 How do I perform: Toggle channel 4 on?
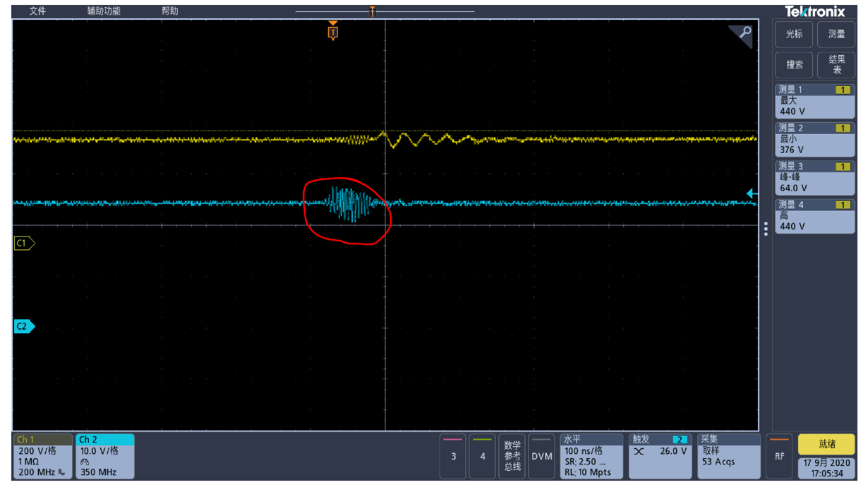tap(483, 457)
